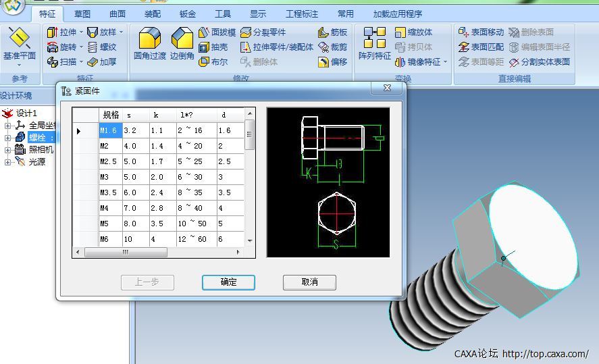Select the 边倒角 chamfer tool
Viewport: 599px width, 364px height.
pyautogui.click(x=182, y=45)
